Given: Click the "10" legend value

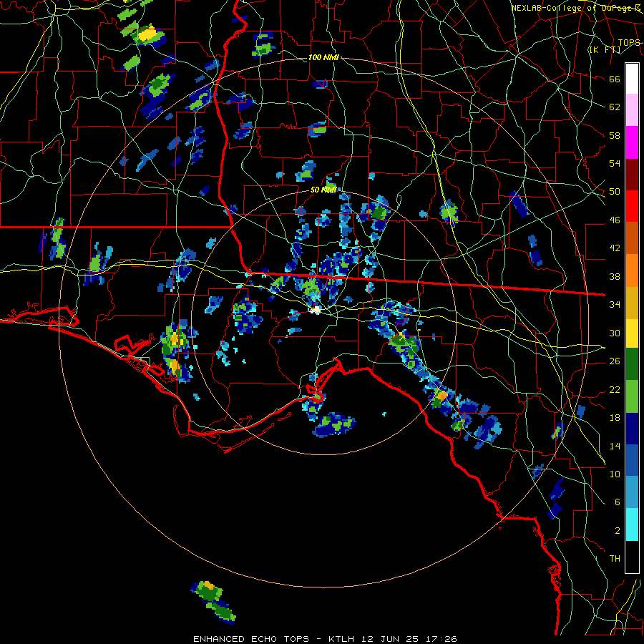Looking at the screenshot, I should 615,474.
